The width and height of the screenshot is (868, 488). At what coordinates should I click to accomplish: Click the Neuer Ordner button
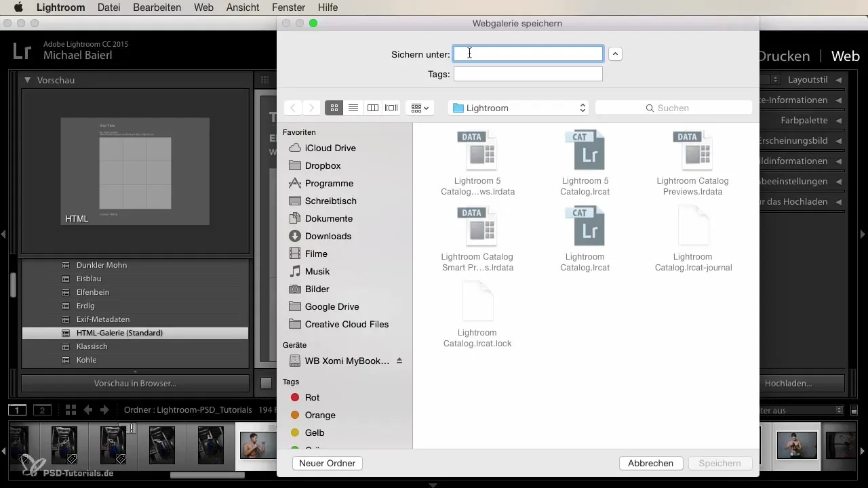point(328,464)
